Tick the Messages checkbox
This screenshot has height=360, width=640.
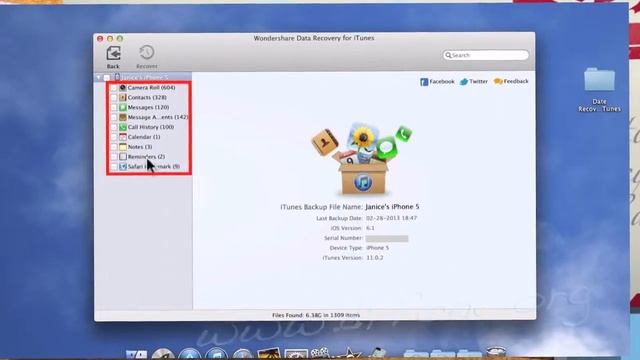[114, 107]
